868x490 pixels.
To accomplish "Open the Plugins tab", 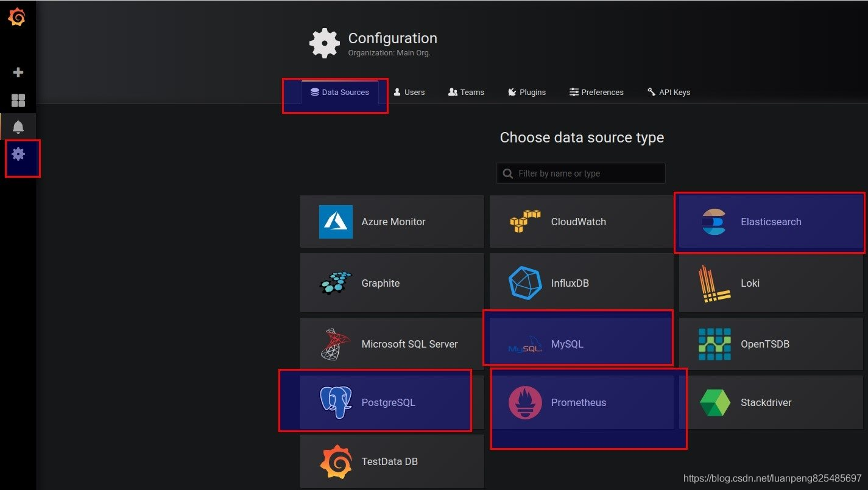I will 527,93.
